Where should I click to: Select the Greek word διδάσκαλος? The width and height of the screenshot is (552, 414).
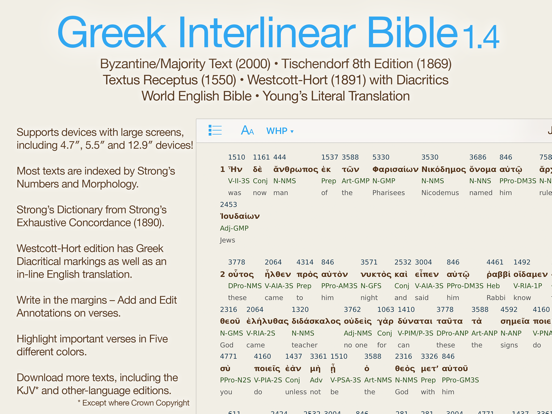(316, 321)
